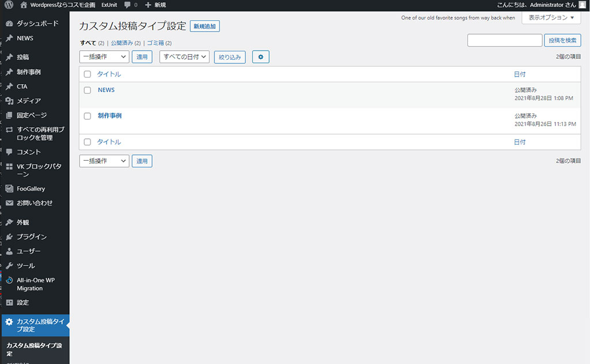Click the gear settings button beside 絞り込み

(260, 57)
